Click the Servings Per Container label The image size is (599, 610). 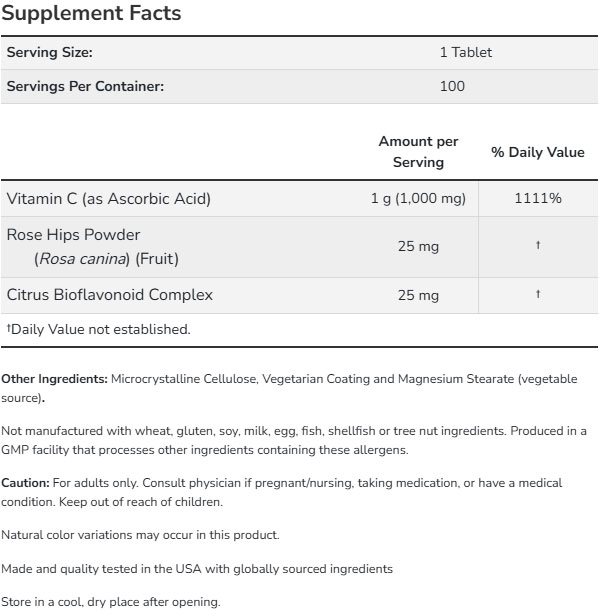pos(85,86)
